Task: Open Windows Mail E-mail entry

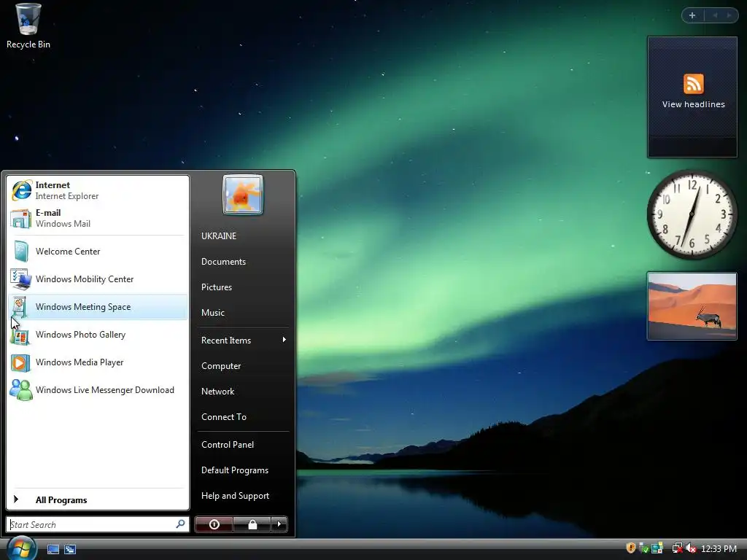Action: 98,218
